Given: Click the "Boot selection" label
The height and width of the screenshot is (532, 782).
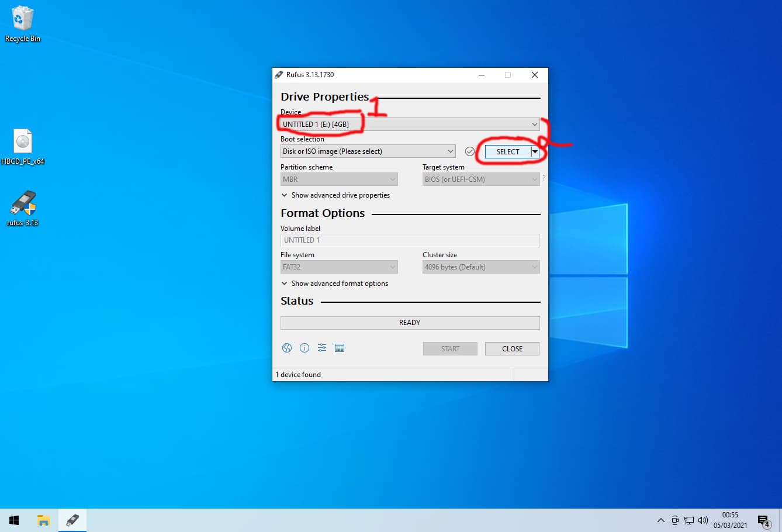Looking at the screenshot, I should pos(302,139).
